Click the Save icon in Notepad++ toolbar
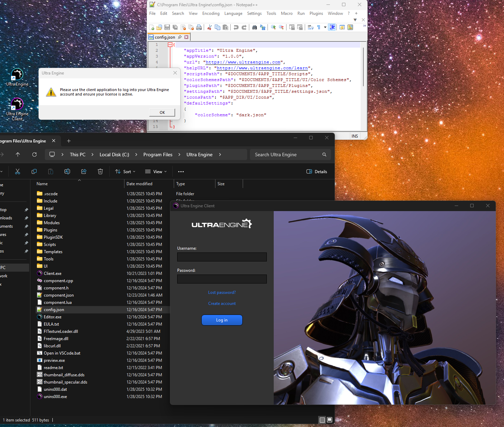This screenshot has height=427, width=504. [x=167, y=27]
